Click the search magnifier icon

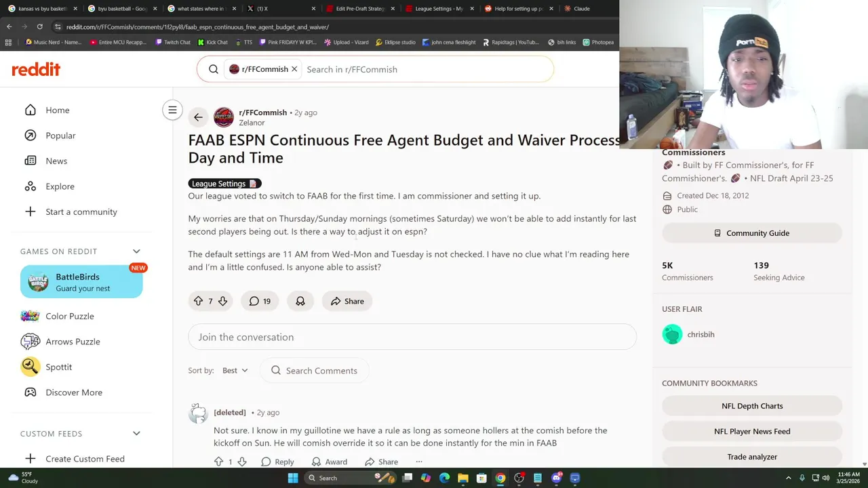(214, 69)
